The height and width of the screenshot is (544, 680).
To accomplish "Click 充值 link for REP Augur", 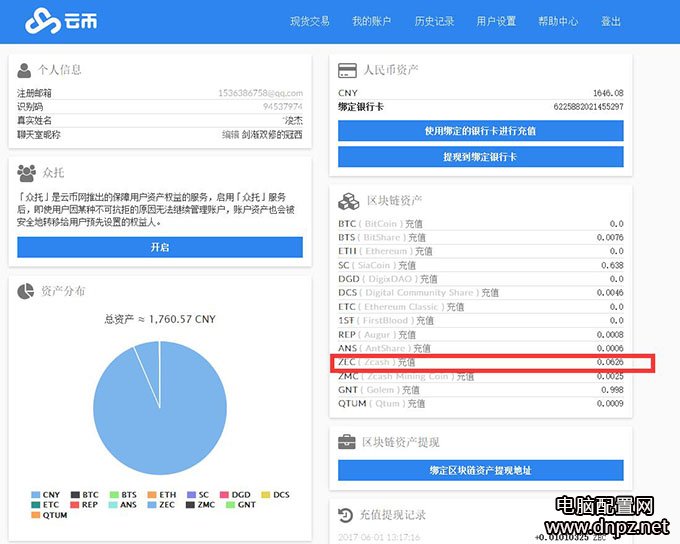I will 407,334.
